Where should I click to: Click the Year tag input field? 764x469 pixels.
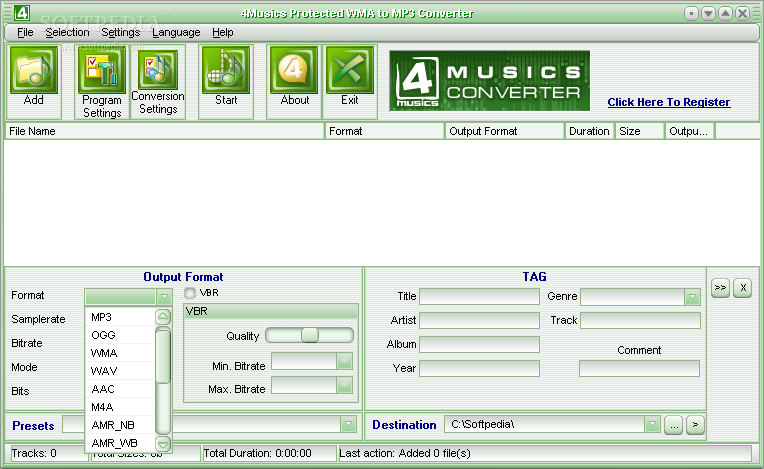(x=479, y=368)
